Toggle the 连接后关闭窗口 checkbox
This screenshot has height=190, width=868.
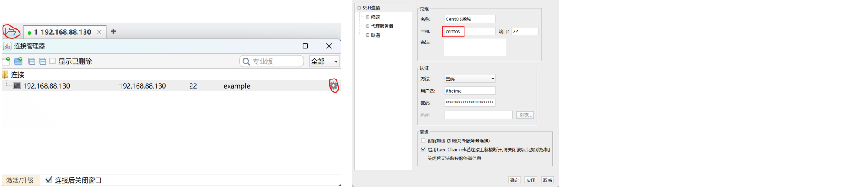[49, 180]
